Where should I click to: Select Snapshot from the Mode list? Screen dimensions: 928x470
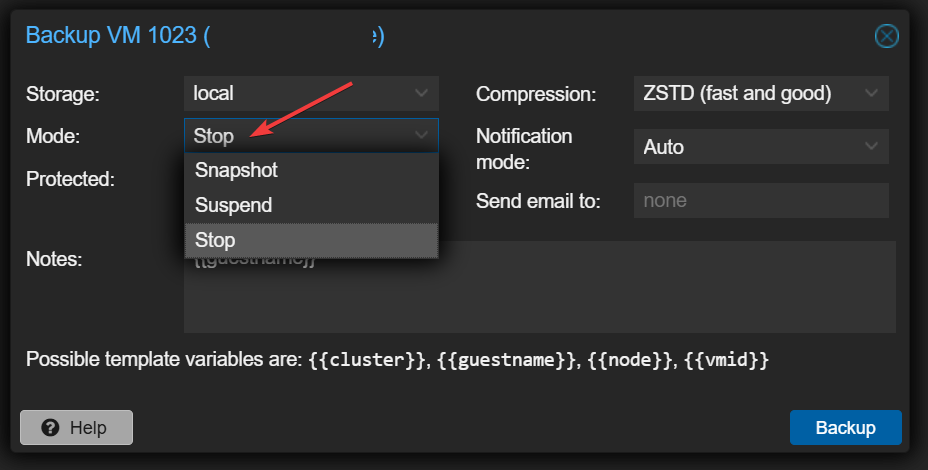coord(237,170)
